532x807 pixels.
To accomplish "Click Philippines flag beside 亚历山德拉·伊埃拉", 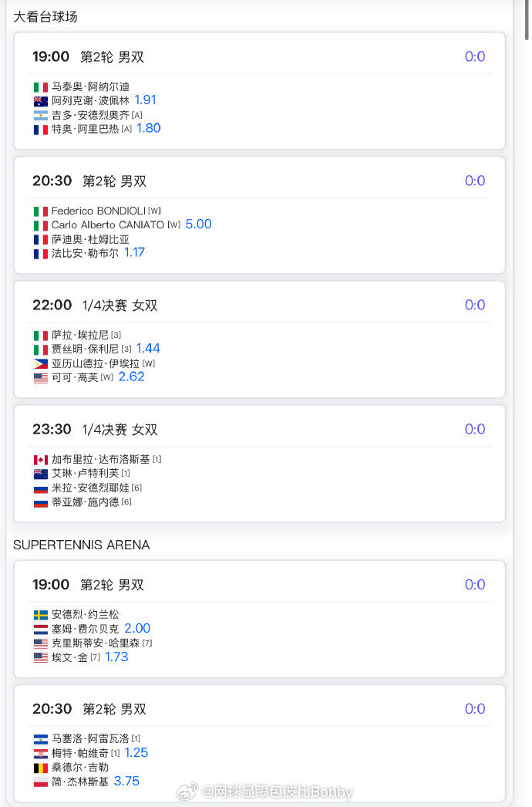I will coord(41,364).
